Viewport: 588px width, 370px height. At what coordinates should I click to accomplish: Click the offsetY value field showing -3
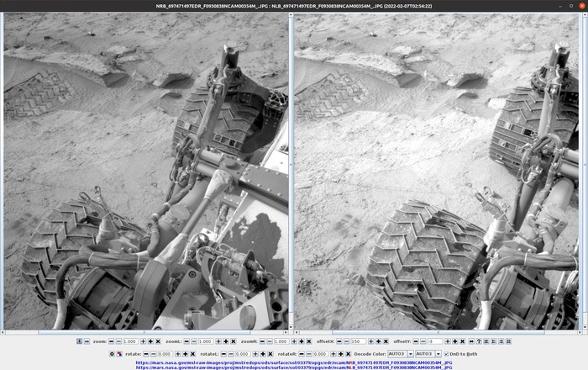pos(434,341)
